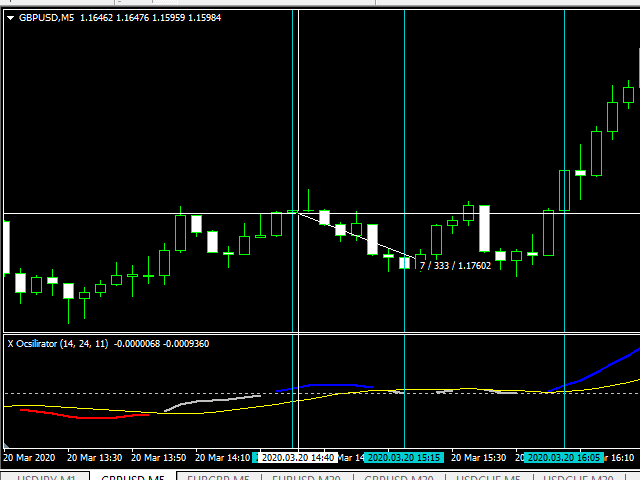Select the trendline label 7 / 333 / 1.17602

coord(456,266)
